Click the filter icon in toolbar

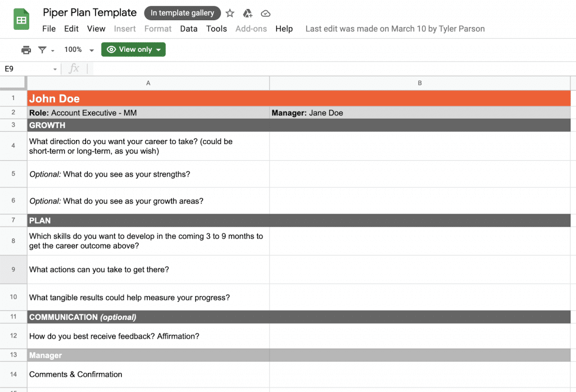42,50
